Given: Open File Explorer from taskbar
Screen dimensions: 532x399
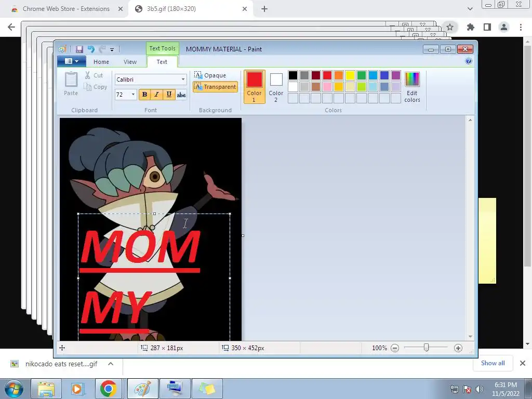Looking at the screenshot, I should [46, 389].
